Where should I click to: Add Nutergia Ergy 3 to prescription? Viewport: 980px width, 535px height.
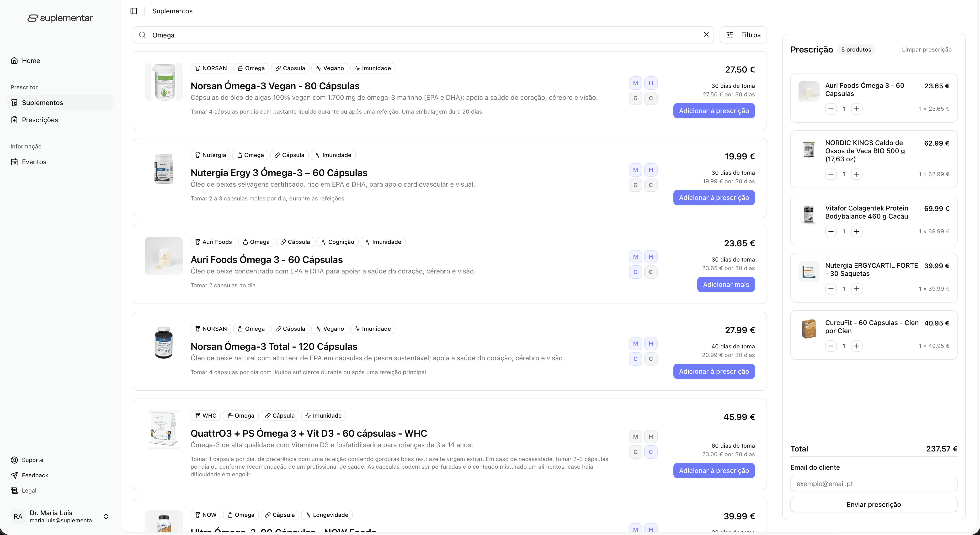tap(714, 198)
